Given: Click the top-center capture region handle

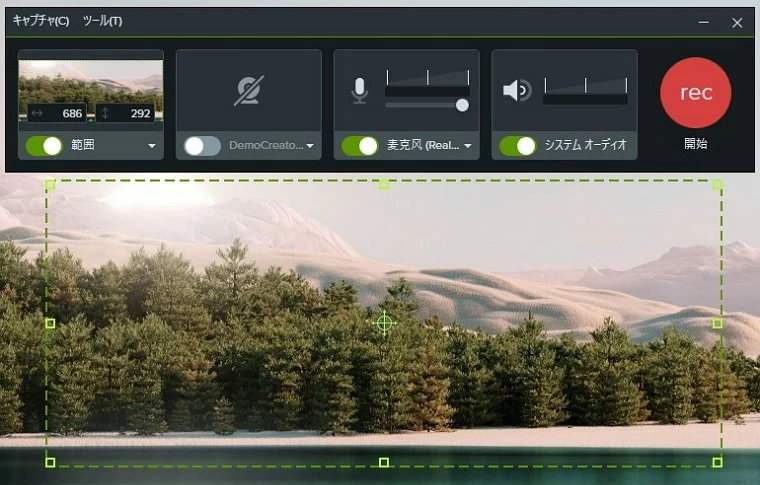Looking at the screenshot, I should (x=384, y=185).
